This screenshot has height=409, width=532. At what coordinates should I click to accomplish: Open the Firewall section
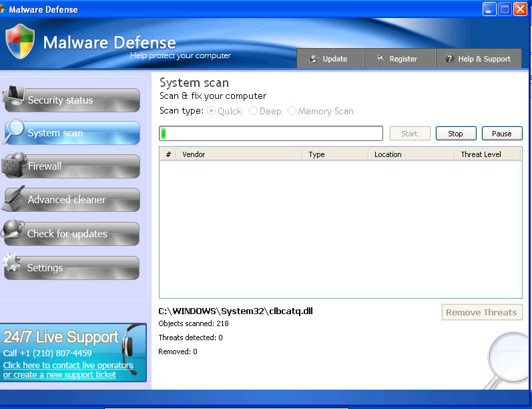pyautogui.click(x=72, y=166)
